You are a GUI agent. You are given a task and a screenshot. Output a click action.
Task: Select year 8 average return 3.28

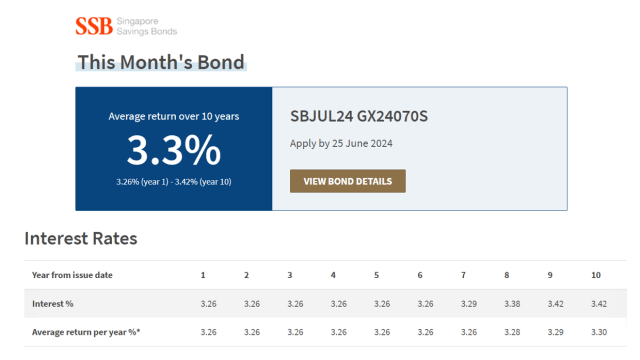(512, 332)
